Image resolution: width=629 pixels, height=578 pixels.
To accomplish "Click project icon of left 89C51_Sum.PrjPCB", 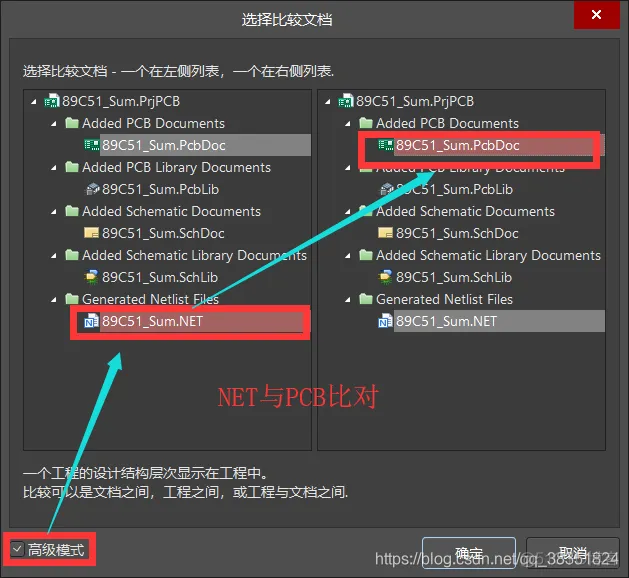I will coord(52,102).
